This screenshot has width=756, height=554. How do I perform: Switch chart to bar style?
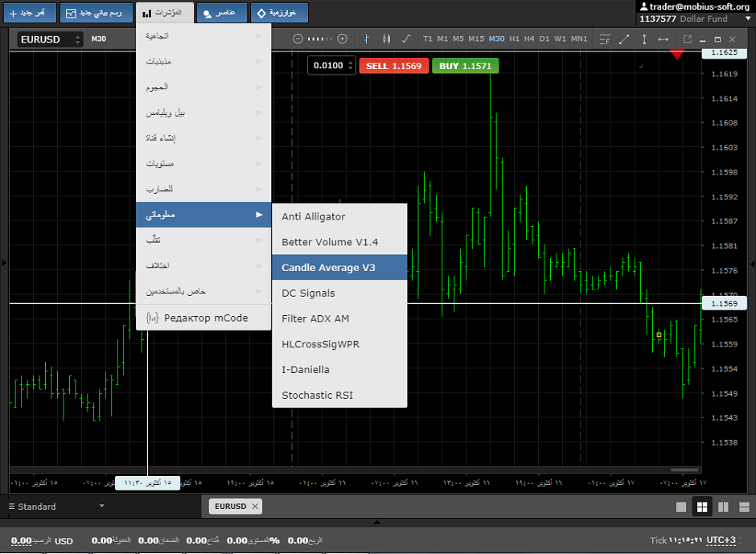(x=367, y=39)
